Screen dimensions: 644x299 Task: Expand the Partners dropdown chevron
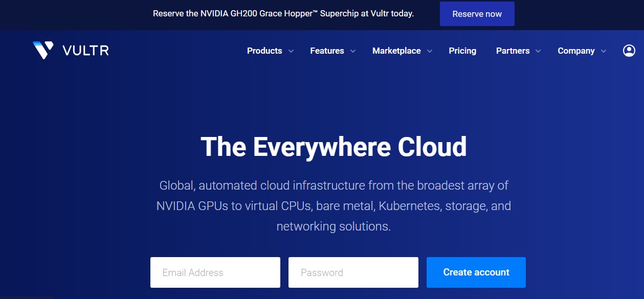pyautogui.click(x=538, y=51)
